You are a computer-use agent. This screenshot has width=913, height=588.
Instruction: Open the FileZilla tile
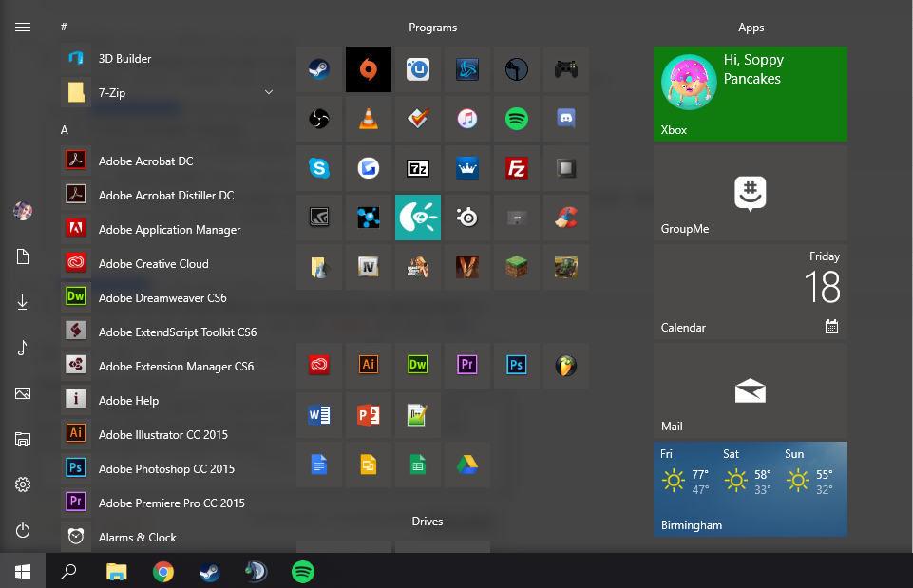tap(516, 167)
